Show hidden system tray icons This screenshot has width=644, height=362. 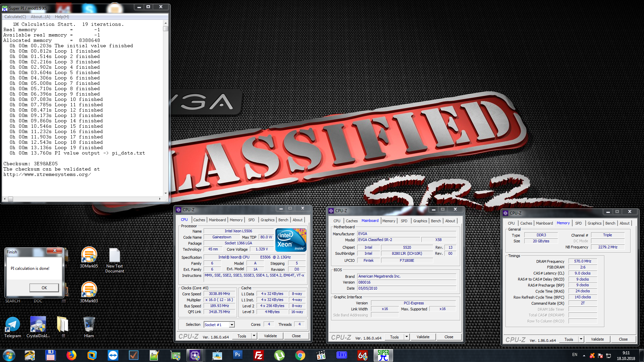pyautogui.click(x=584, y=355)
